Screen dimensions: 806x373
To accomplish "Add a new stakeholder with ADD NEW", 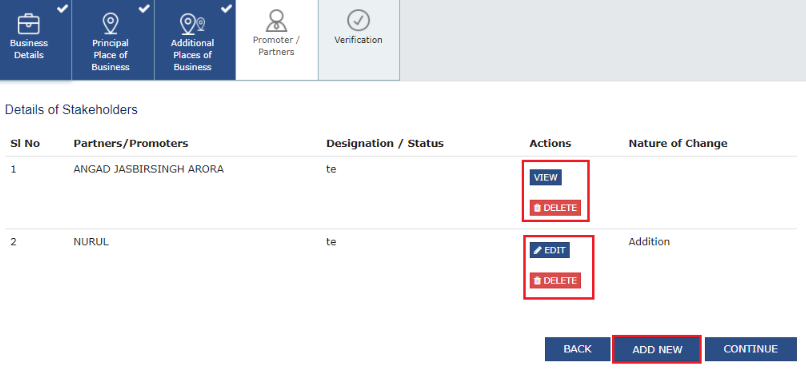I will tap(657, 349).
